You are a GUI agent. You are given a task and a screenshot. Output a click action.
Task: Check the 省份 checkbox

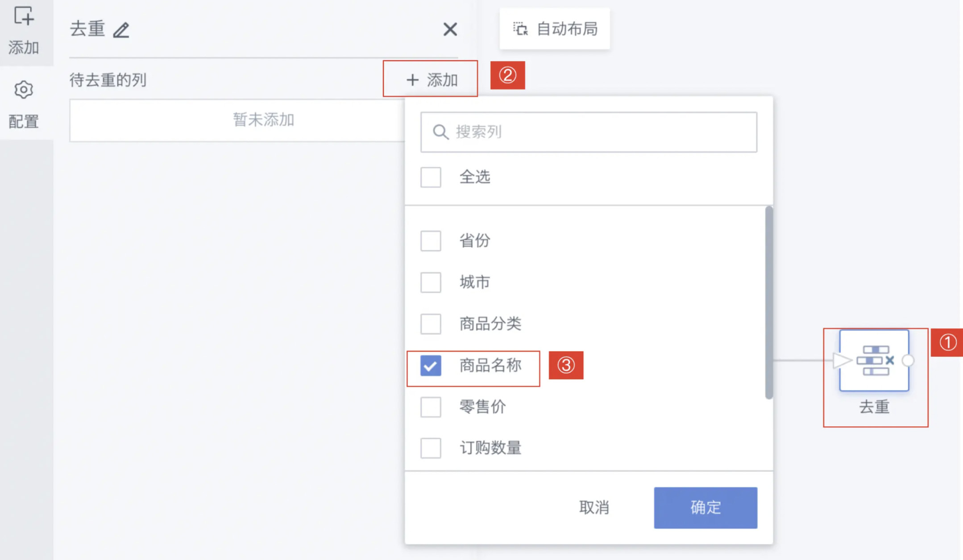coord(431,241)
